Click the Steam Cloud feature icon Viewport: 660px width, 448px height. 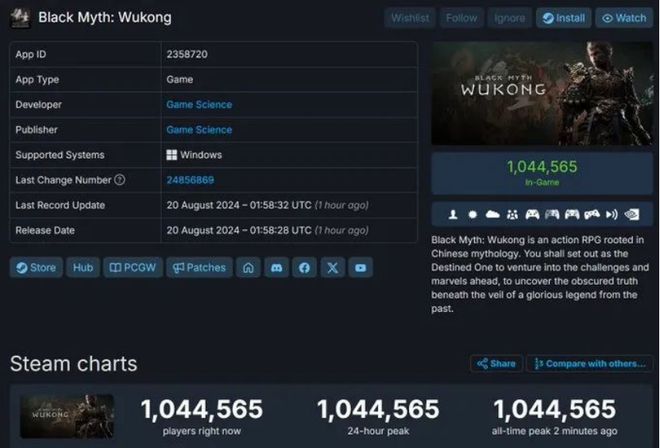point(492,215)
